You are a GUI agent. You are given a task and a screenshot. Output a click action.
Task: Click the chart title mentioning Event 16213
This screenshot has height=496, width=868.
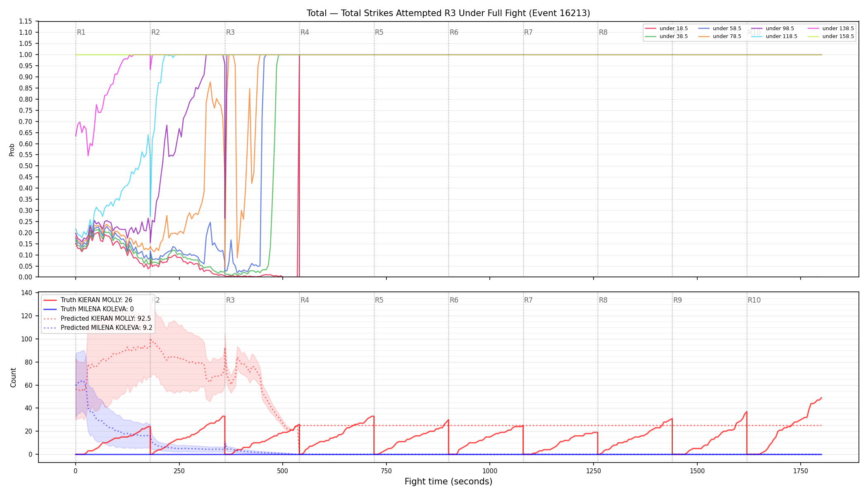click(448, 13)
